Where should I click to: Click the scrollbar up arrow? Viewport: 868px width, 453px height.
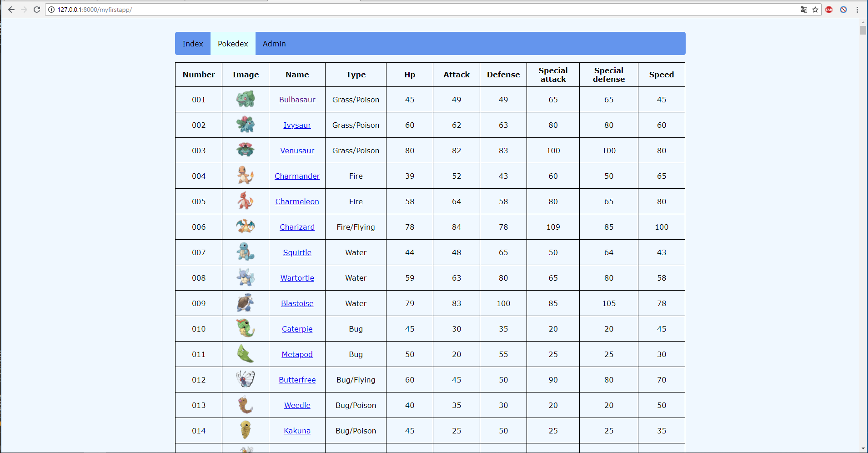pyautogui.click(x=863, y=21)
